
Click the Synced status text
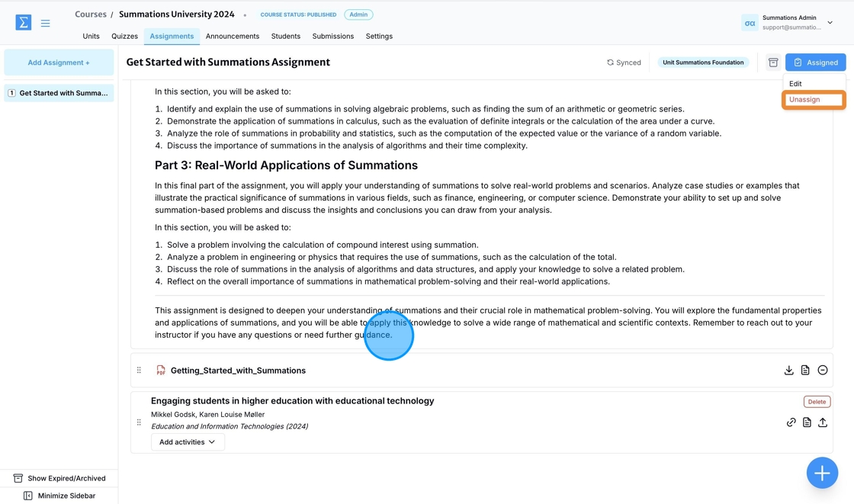click(628, 63)
